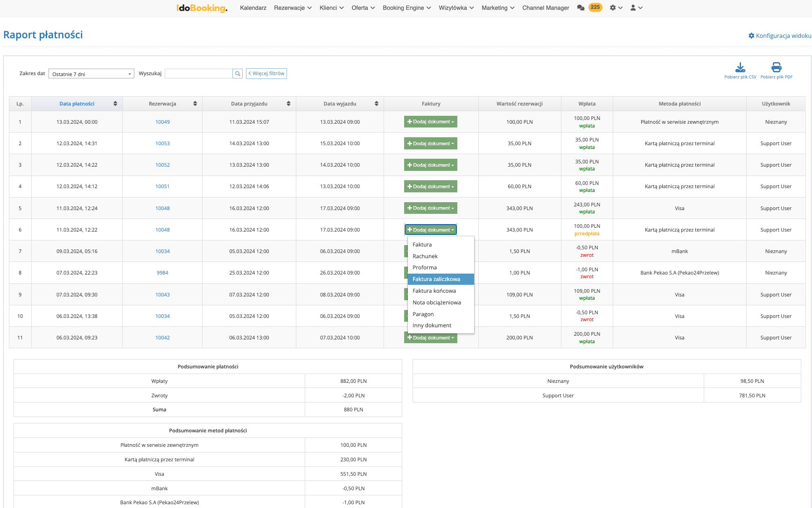
Task: Click the Więcej filtrów button
Action: pyautogui.click(x=266, y=74)
